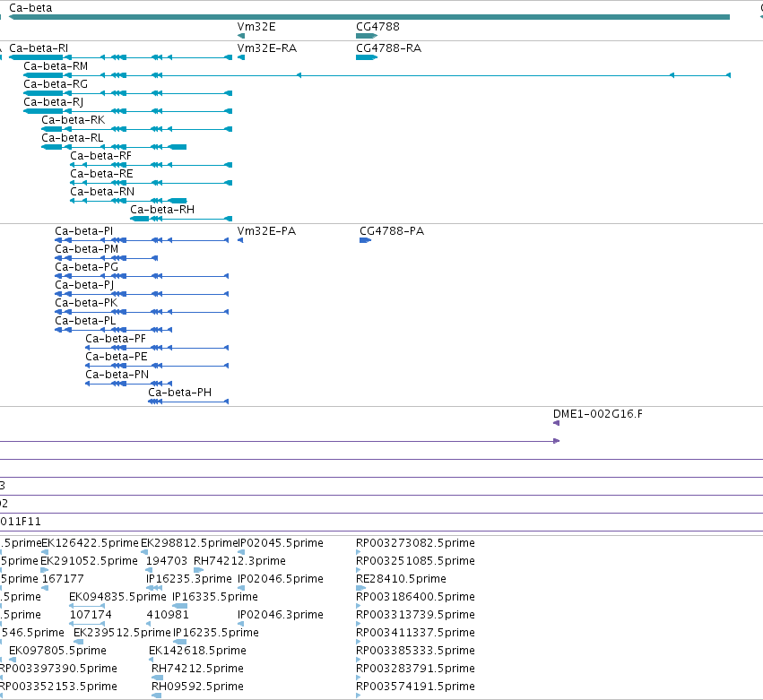763x700 pixels.
Task: Click the CG4788-RA transcript label
Action: point(389,48)
